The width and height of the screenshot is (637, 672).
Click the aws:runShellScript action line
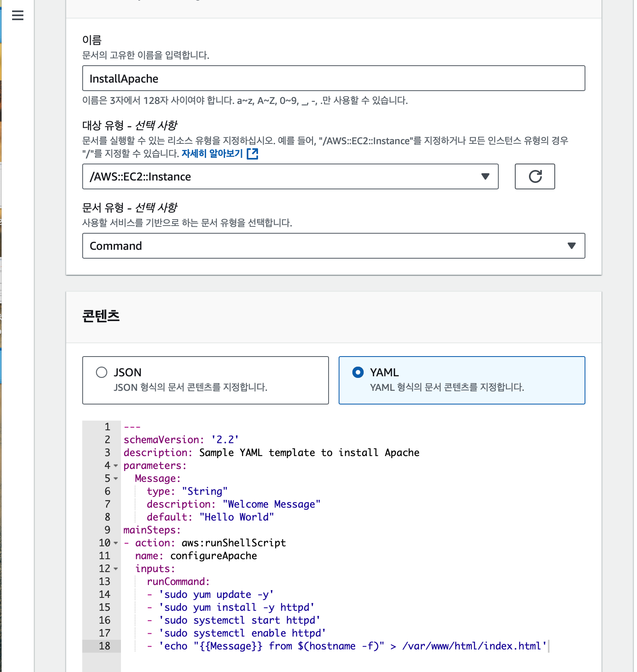(205, 543)
